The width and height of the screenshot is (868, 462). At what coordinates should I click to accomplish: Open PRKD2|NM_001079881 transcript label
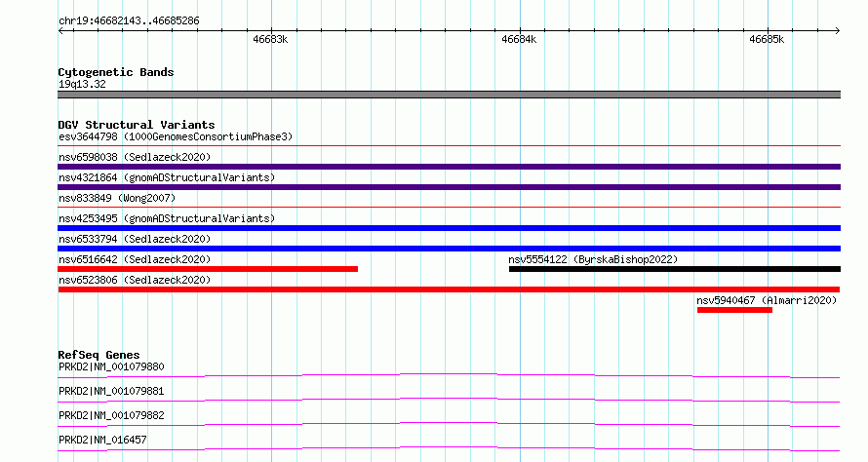pyautogui.click(x=111, y=391)
